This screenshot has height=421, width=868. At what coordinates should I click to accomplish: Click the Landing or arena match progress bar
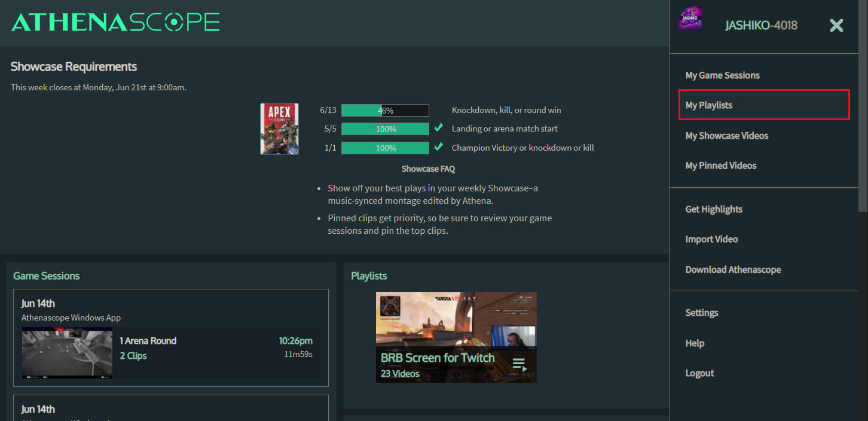coord(385,129)
